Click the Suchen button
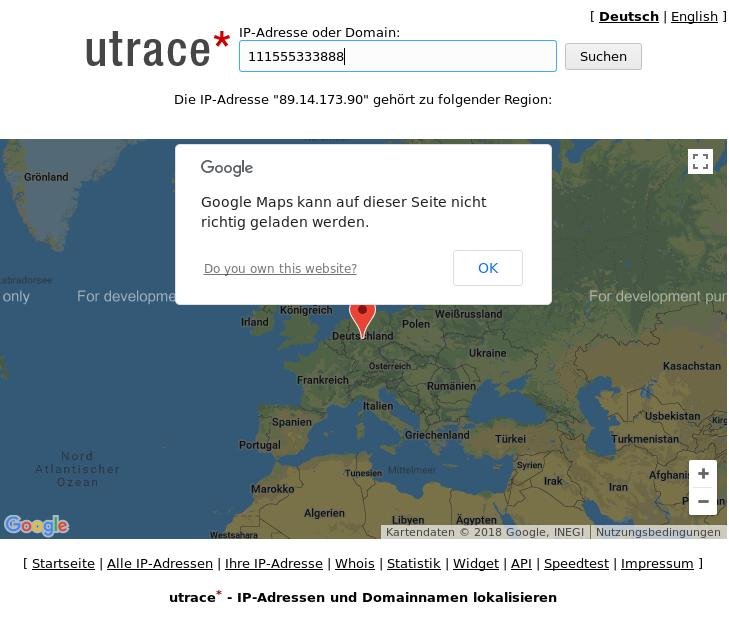The height and width of the screenshot is (620, 729). tap(603, 57)
